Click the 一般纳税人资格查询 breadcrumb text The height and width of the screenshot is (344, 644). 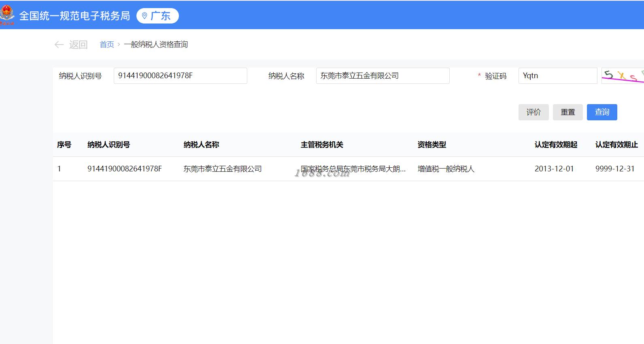[156, 45]
